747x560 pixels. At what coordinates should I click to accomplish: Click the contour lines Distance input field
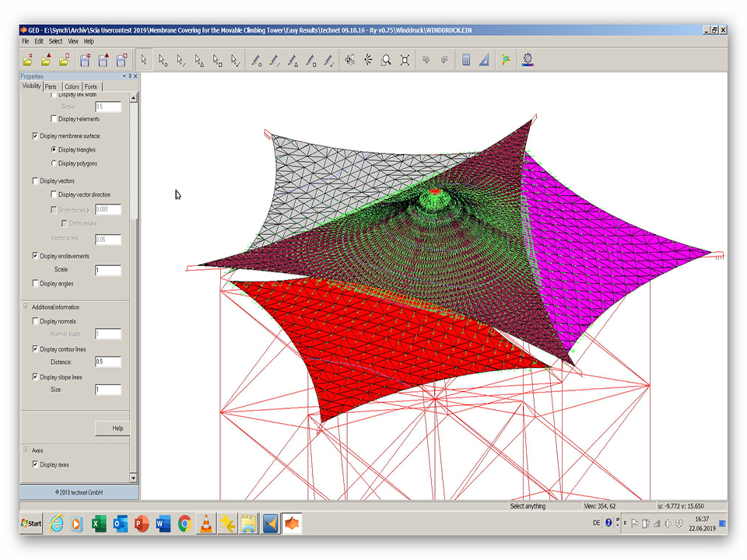(107, 362)
